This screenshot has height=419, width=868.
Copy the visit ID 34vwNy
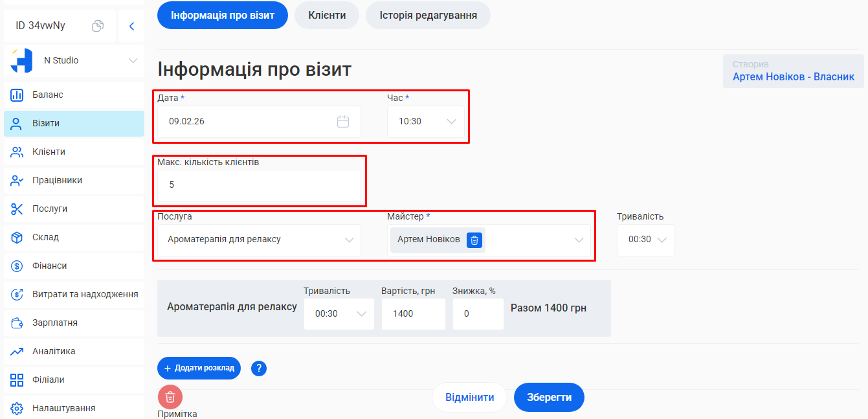point(97,25)
